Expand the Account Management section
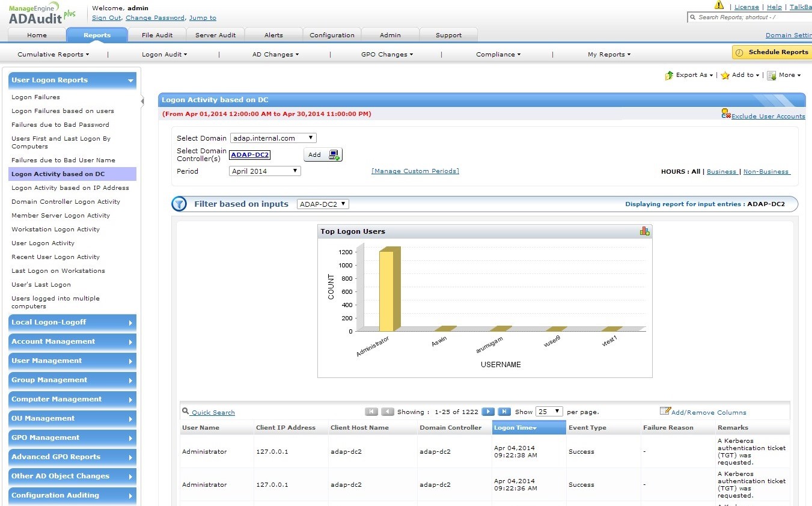 (72, 341)
